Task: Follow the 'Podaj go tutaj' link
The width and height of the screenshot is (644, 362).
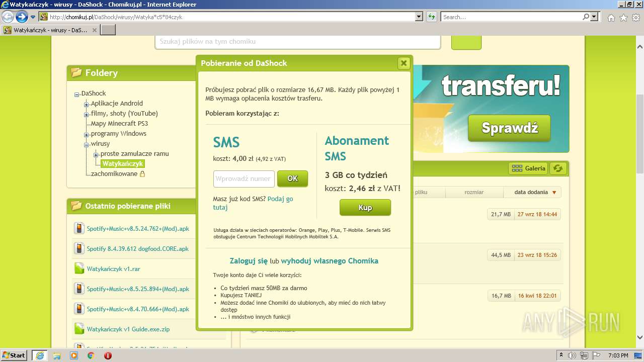Action: click(x=253, y=203)
